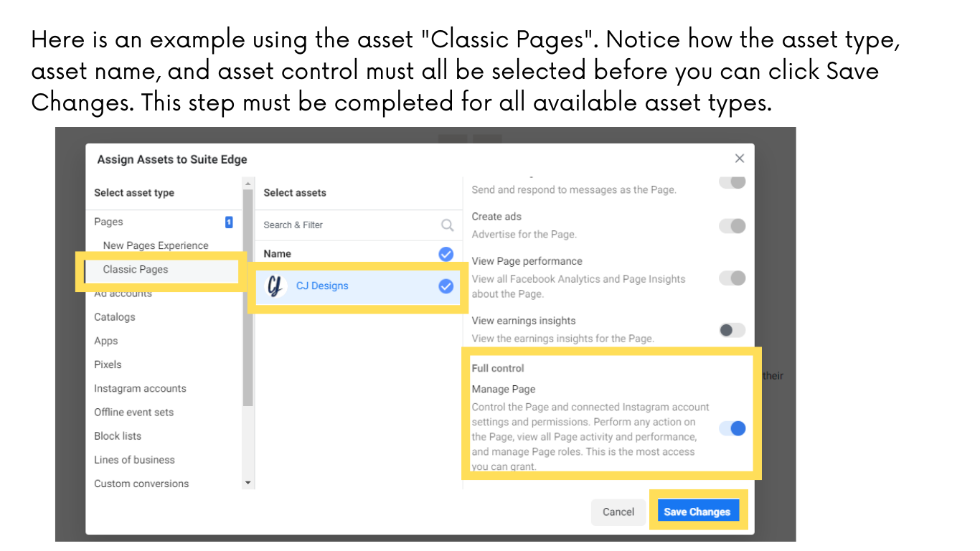Open Instagram accounts asset type
This screenshot has height=551, width=980.
pos(140,388)
